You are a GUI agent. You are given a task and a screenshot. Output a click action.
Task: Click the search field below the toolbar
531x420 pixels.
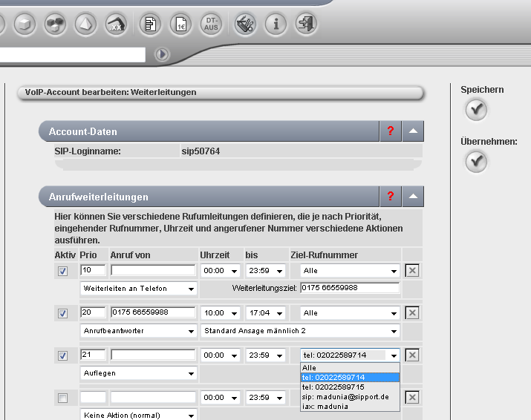(x=73, y=54)
